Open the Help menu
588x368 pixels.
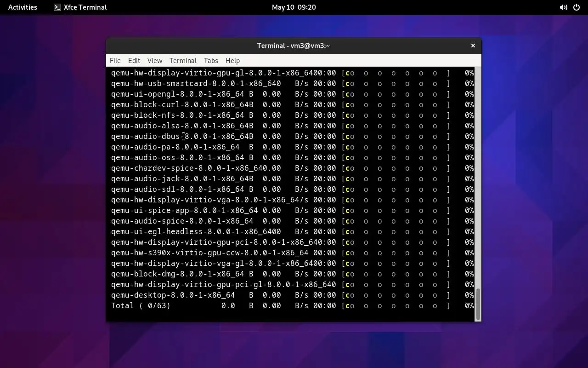point(232,61)
